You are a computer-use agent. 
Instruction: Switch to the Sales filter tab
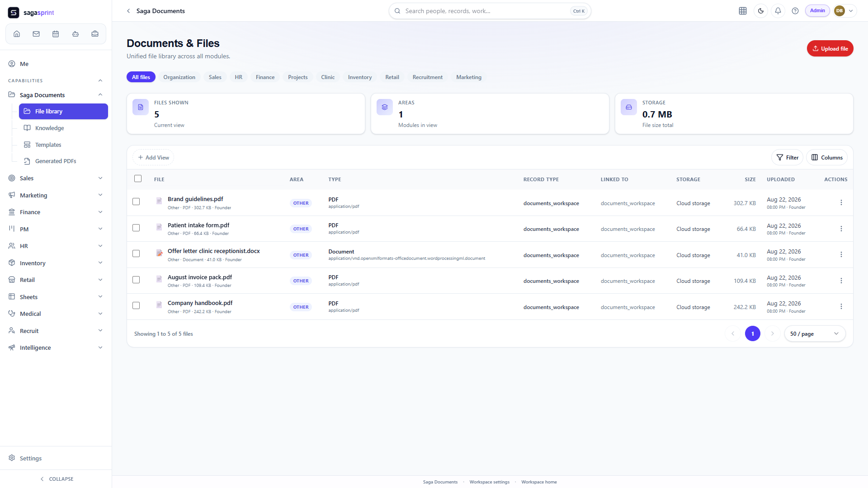tap(215, 77)
